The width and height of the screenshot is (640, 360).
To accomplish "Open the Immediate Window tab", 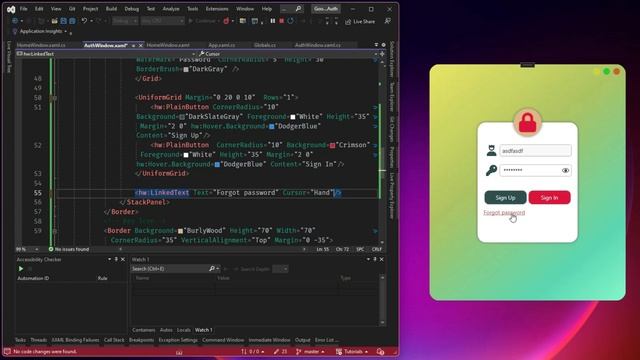I will point(269,340).
